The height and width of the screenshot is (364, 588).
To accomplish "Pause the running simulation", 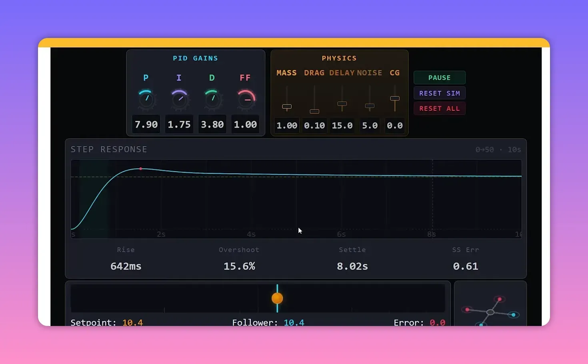I will click(x=439, y=77).
